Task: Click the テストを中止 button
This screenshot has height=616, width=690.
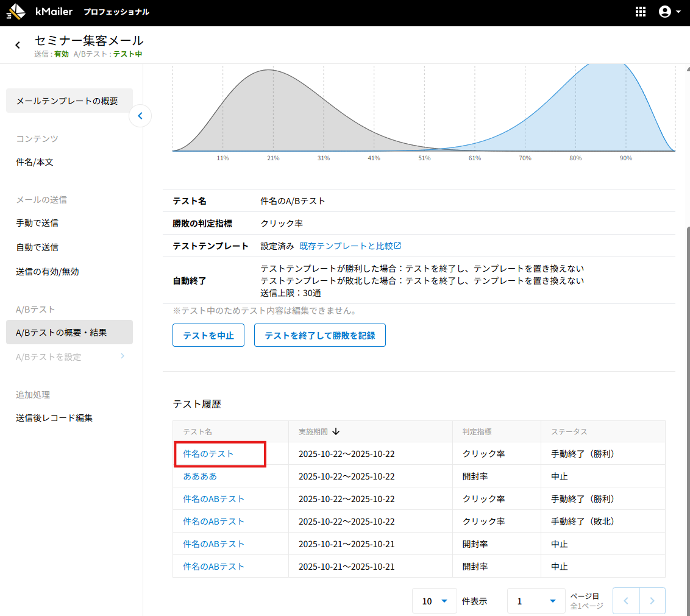Action: (x=208, y=335)
